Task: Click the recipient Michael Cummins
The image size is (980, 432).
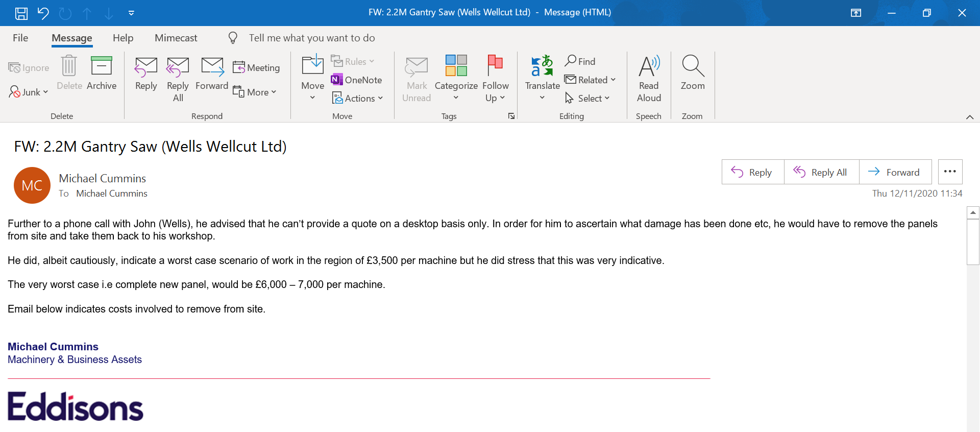Action: tap(112, 194)
